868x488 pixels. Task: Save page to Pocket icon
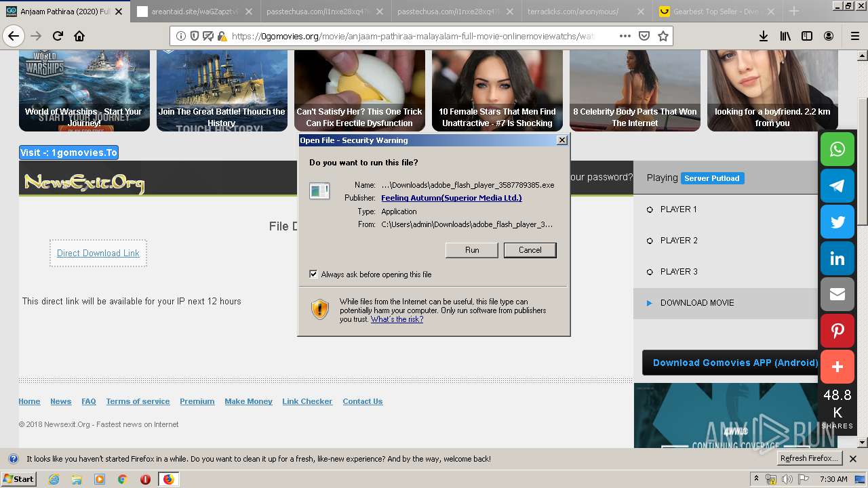pos(644,36)
